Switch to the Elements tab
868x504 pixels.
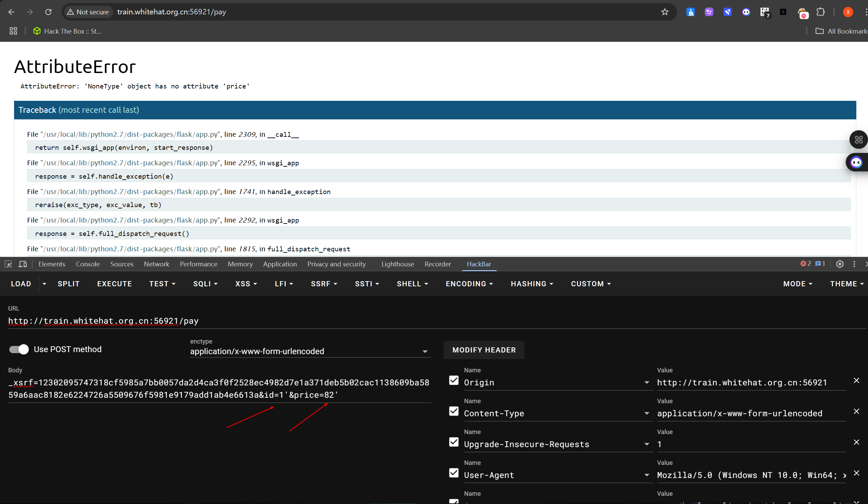(52, 264)
